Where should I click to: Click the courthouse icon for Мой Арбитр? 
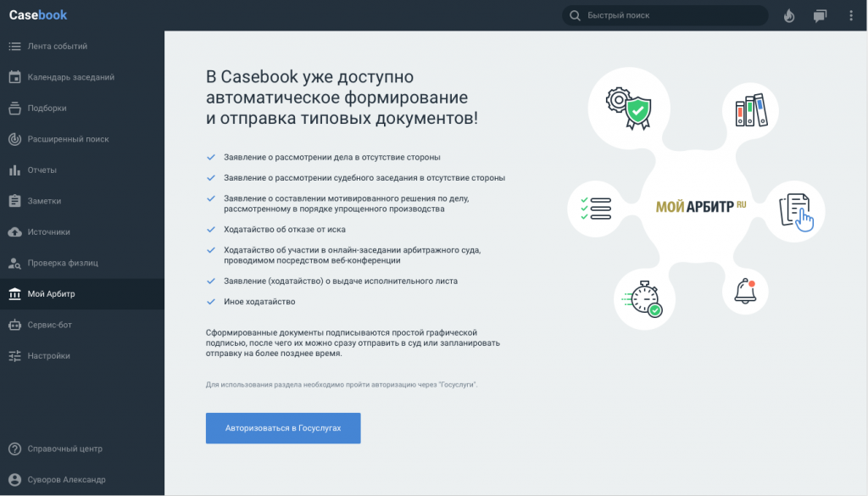pyautogui.click(x=15, y=294)
